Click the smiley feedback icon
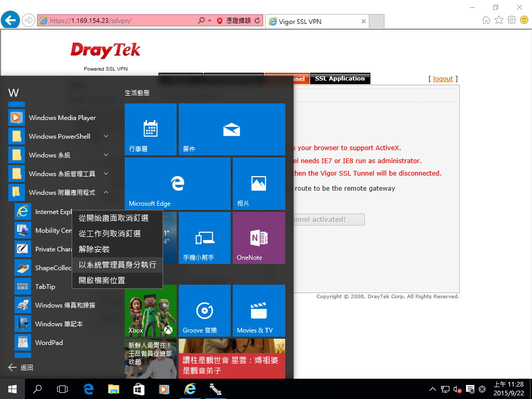The width and height of the screenshot is (532, 399). coord(524,20)
